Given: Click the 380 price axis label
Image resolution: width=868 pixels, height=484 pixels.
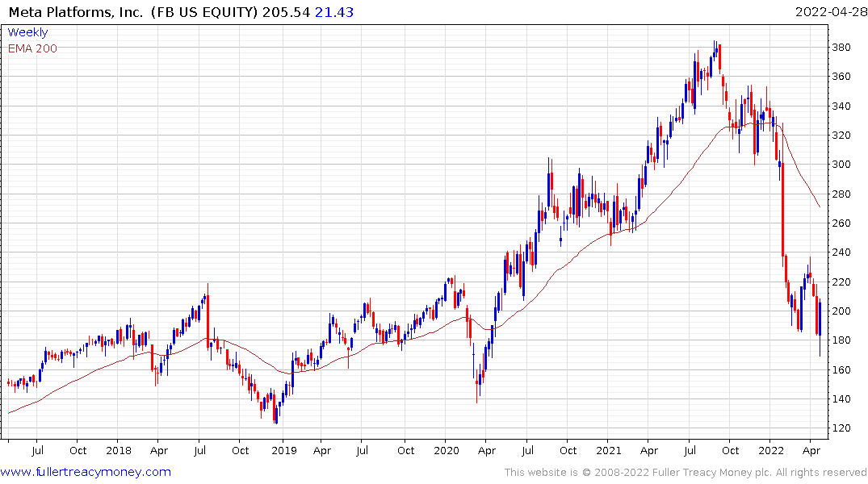Looking at the screenshot, I should click(841, 47).
